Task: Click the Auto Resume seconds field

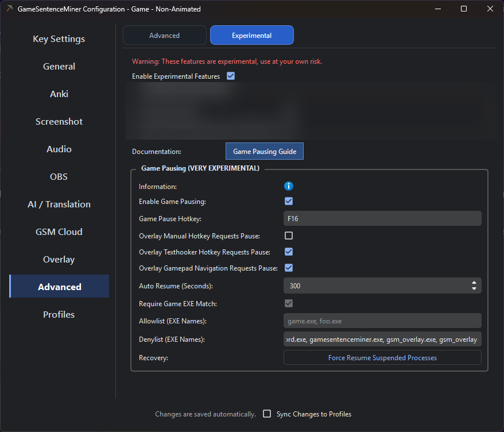Action: (382, 286)
